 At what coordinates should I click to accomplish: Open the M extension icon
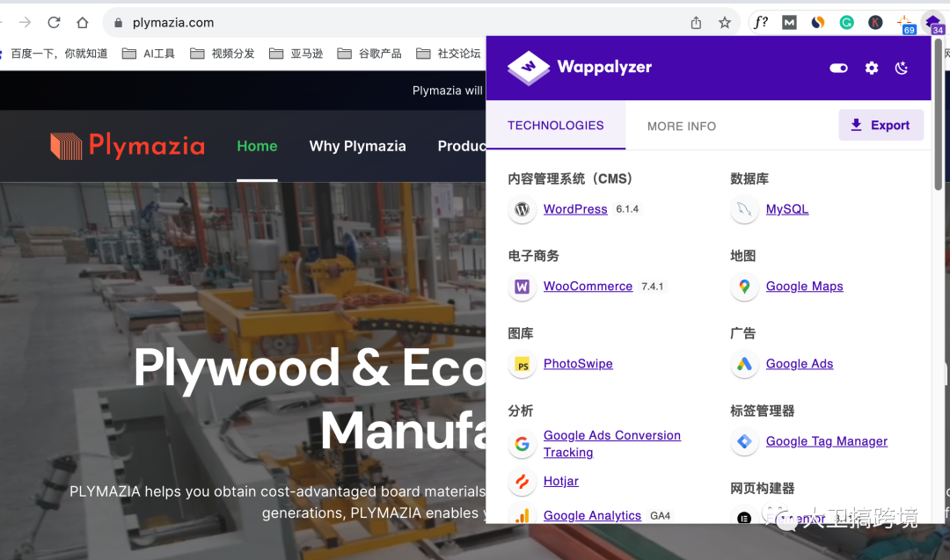(789, 22)
